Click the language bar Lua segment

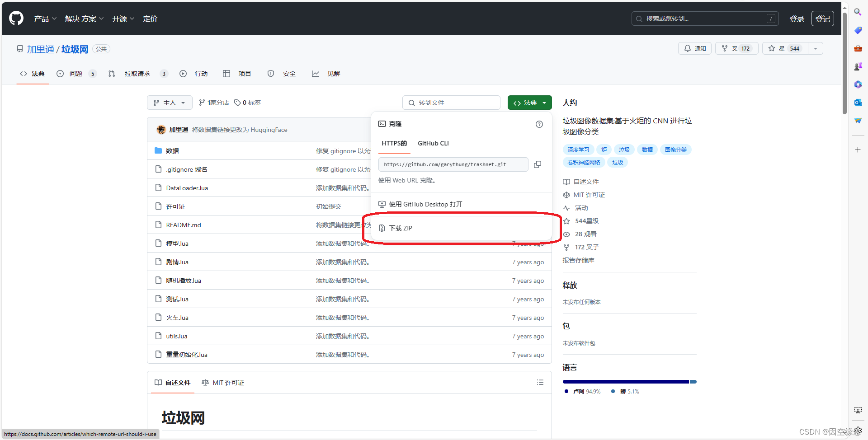(x=626, y=382)
